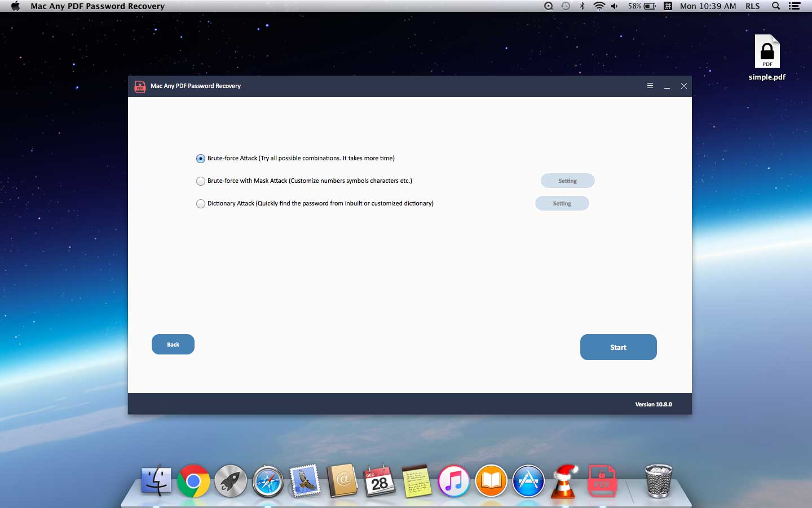Open the hamburger menu in app title bar
812x508 pixels.
(x=650, y=86)
